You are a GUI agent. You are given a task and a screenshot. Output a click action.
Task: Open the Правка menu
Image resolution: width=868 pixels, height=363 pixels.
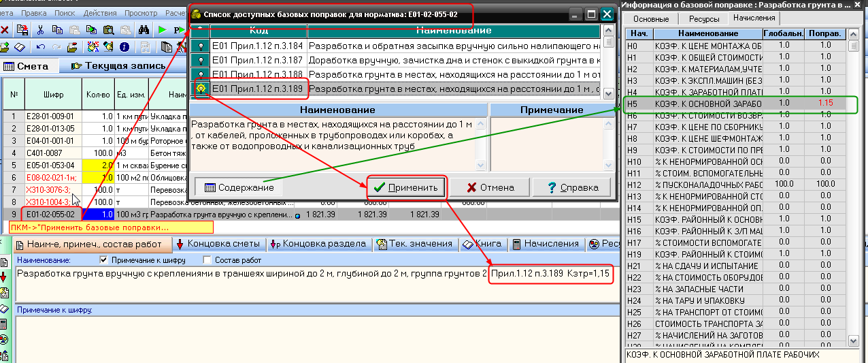[34, 13]
